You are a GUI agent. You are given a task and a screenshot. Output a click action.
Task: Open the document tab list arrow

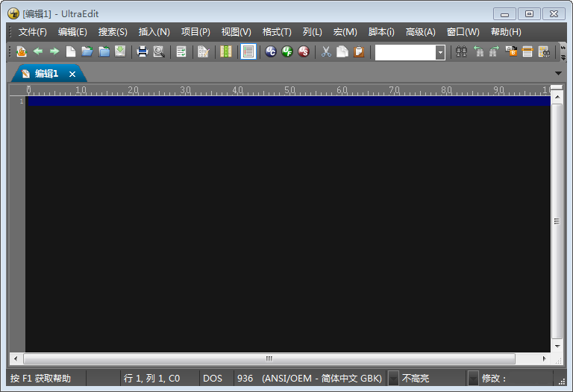558,73
